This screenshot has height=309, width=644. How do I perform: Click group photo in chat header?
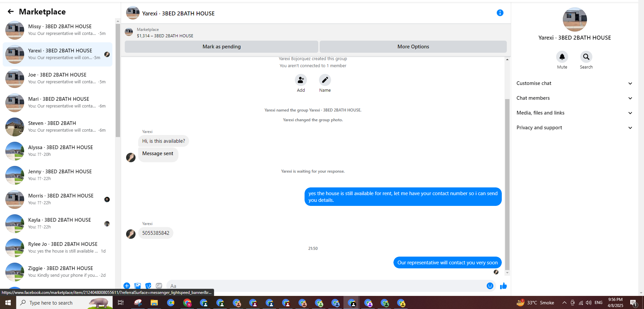pyautogui.click(x=133, y=13)
